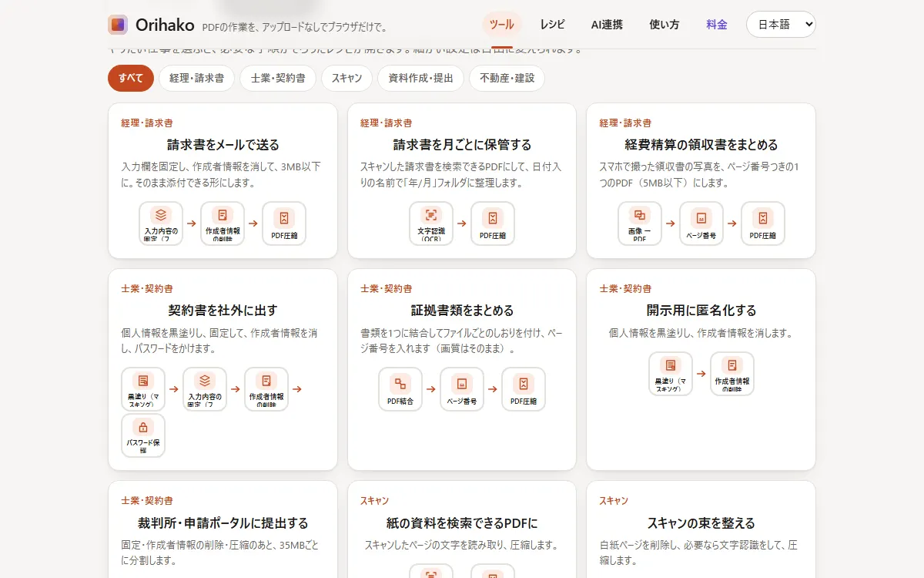Image resolution: width=924 pixels, height=578 pixels.
Task: Select the すべて filter chip
Action: tap(131, 78)
